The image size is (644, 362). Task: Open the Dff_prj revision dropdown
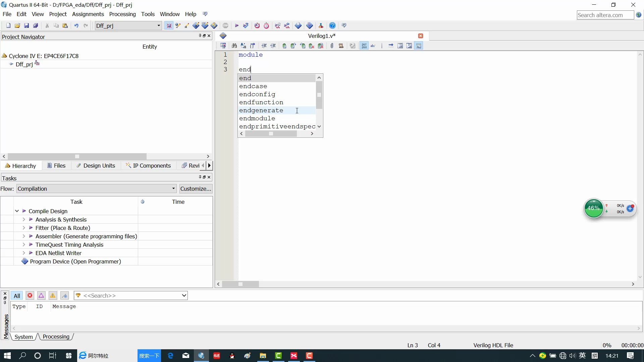128,25
